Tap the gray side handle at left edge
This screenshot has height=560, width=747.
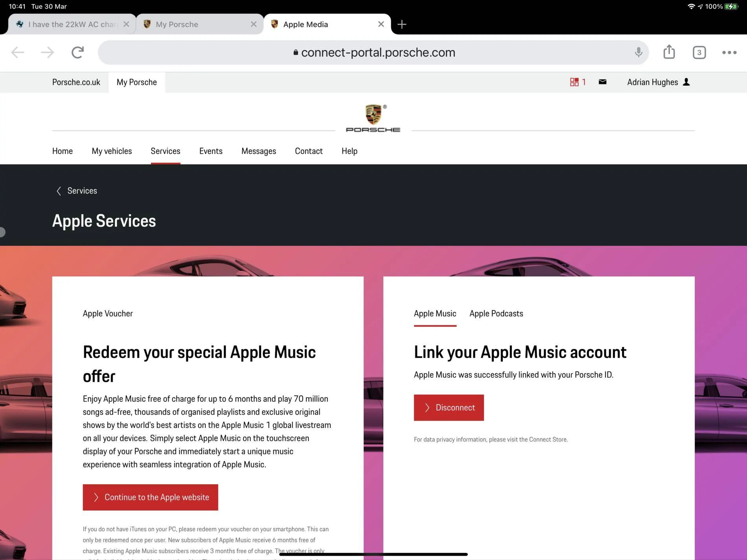pos(2,232)
